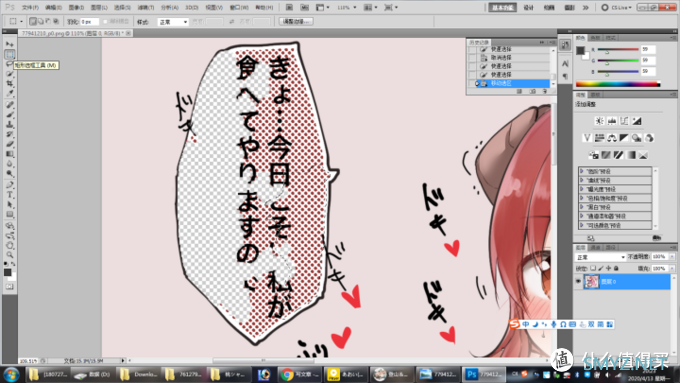680x383 pixels.
Task: Add a Black & White adjustment
Action: 624,138
